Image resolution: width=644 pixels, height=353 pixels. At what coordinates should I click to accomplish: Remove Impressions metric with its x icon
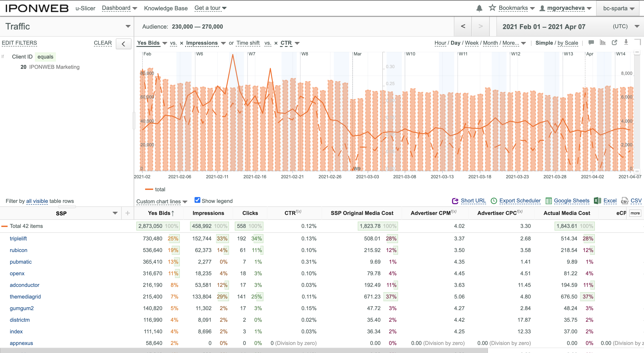point(182,43)
